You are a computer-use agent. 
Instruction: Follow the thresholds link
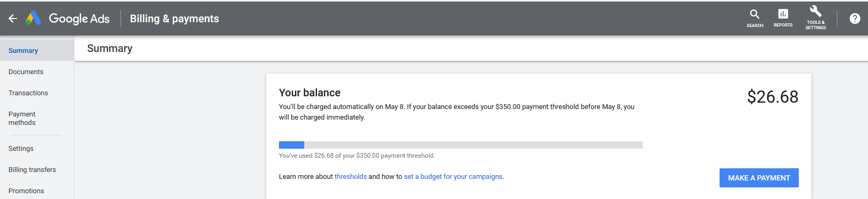(x=350, y=177)
